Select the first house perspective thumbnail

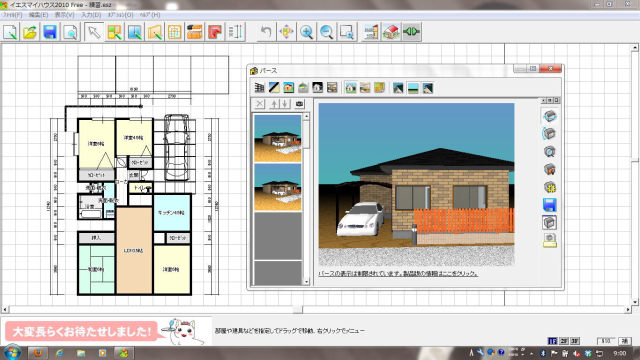point(278,138)
